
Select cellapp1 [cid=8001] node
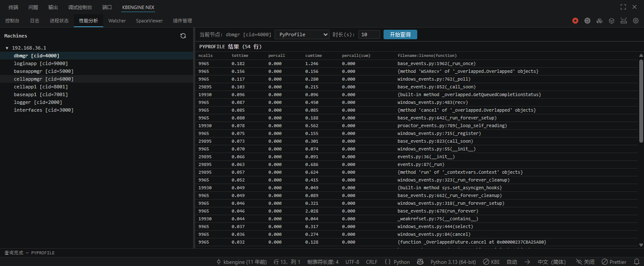(97, 87)
